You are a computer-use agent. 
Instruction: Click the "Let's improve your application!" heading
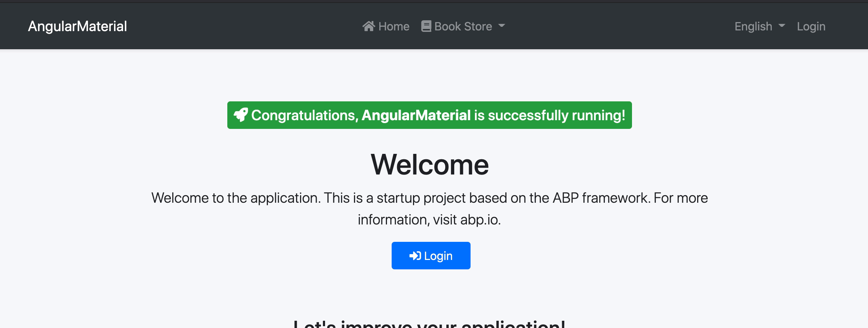point(429,324)
